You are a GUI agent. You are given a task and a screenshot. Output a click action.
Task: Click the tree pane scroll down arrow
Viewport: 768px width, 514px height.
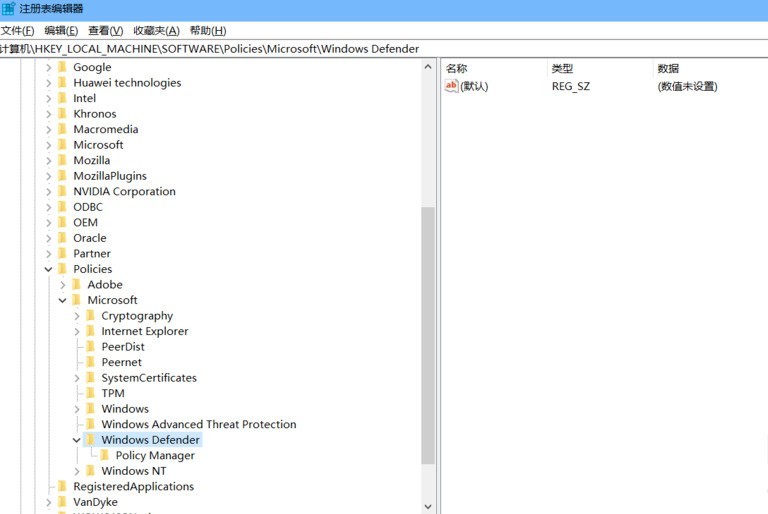pos(428,506)
